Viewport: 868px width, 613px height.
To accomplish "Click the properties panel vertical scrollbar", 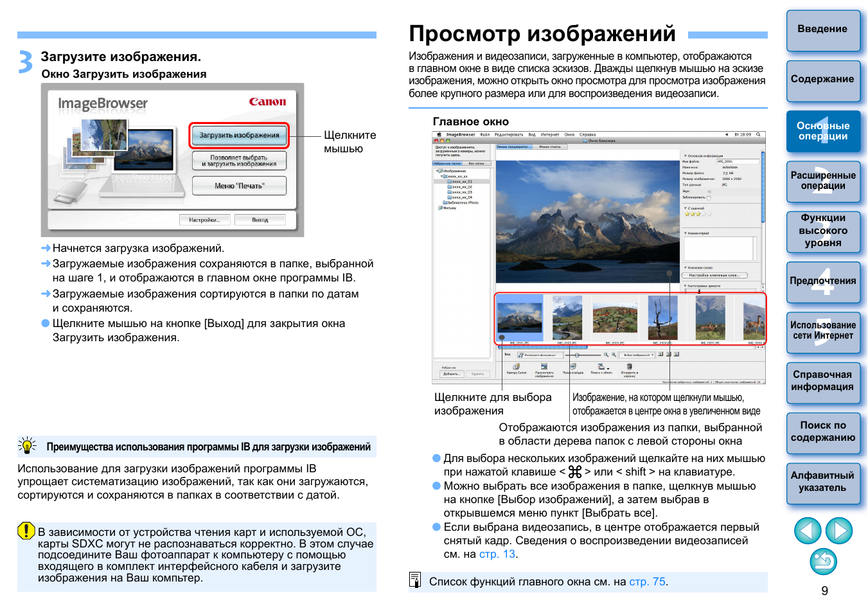I will [763, 186].
